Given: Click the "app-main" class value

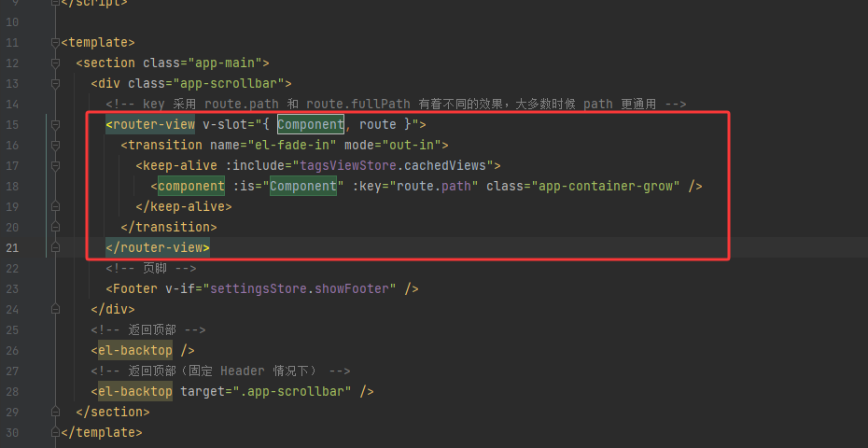Looking at the screenshot, I should [x=229, y=63].
